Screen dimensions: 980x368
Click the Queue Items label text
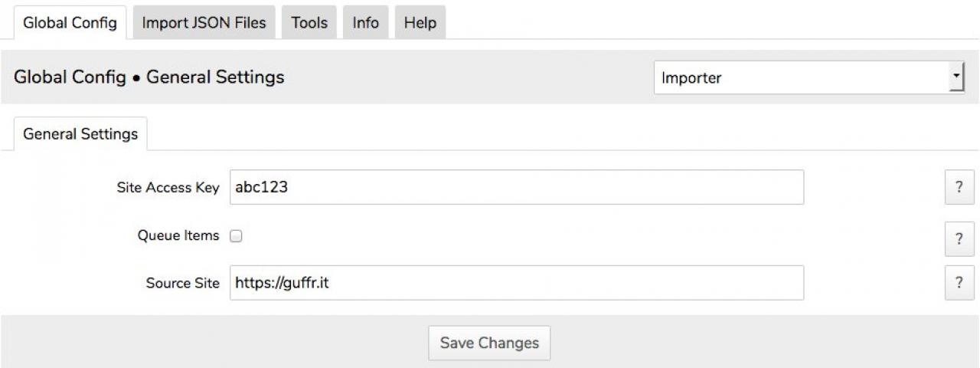click(x=178, y=235)
